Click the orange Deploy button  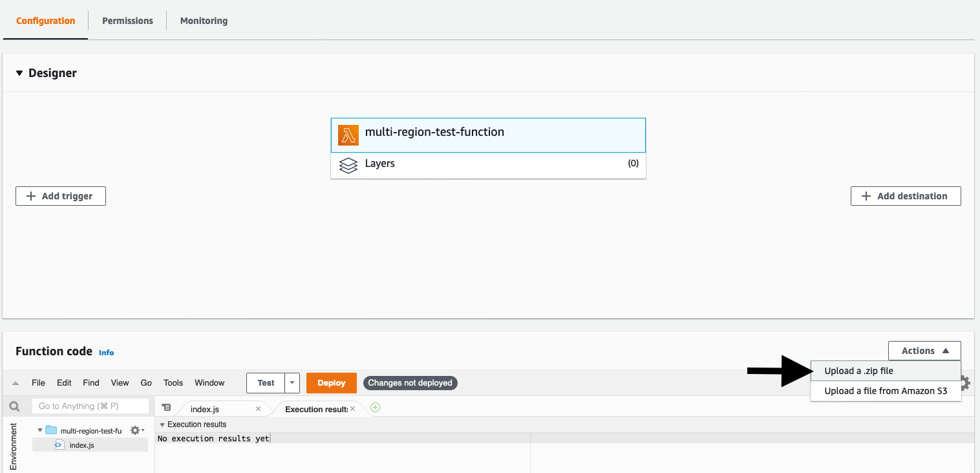point(332,383)
